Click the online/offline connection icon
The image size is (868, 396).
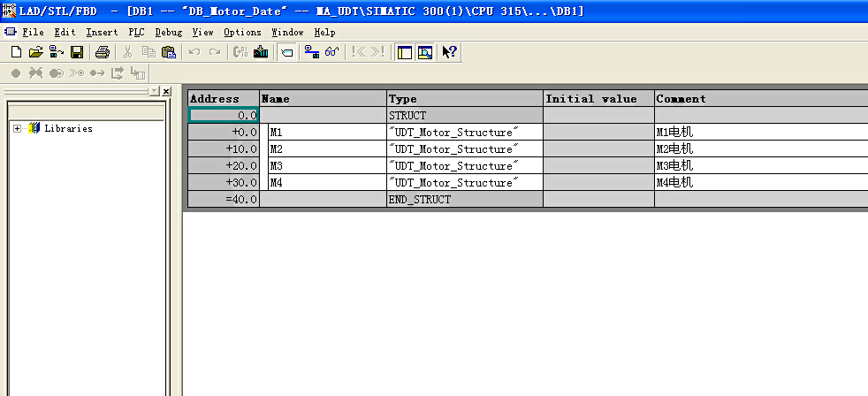click(312, 53)
